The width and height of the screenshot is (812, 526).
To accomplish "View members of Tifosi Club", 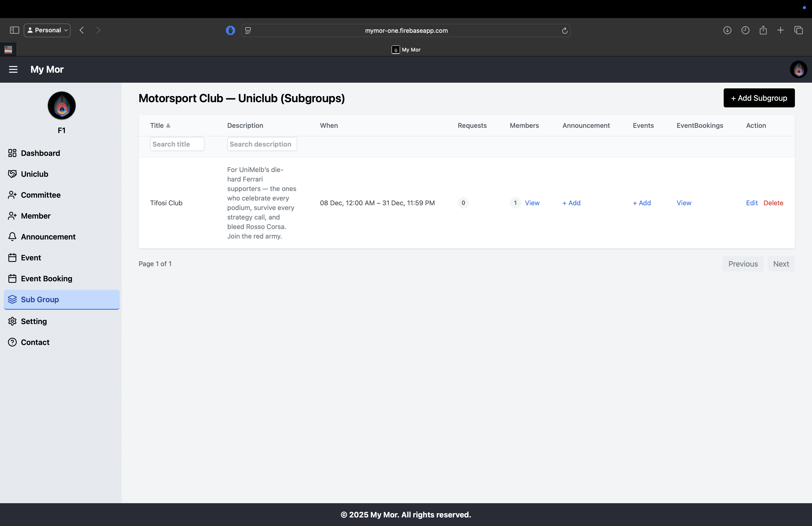I will pyautogui.click(x=532, y=203).
